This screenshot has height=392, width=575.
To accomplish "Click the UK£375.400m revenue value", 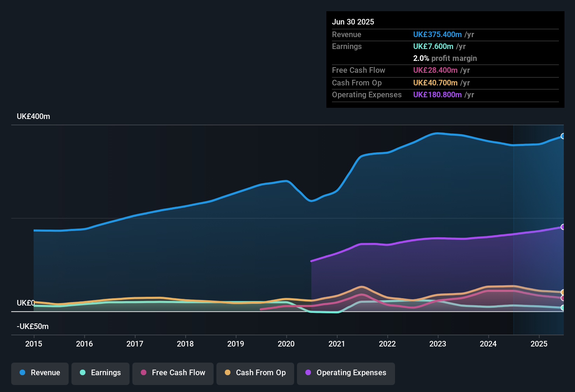I will (x=437, y=35).
